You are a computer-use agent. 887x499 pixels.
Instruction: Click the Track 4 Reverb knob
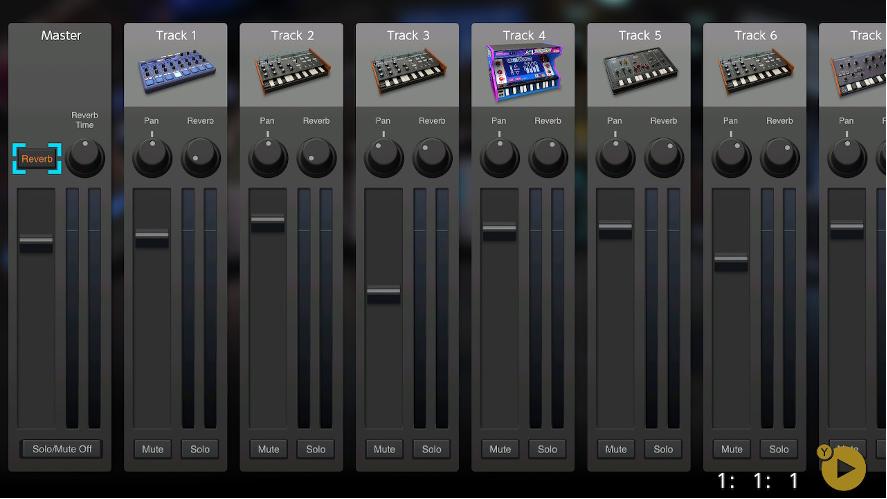[x=548, y=157]
